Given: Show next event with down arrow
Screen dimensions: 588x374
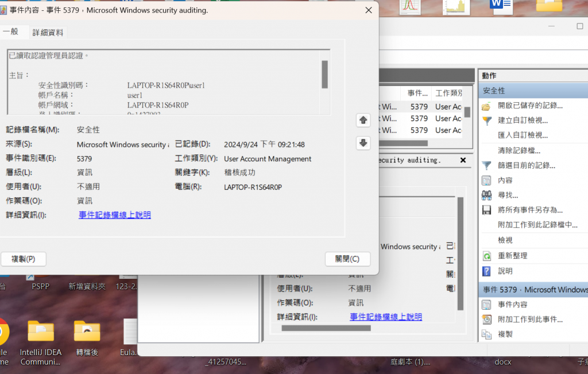Looking at the screenshot, I should point(363,143).
